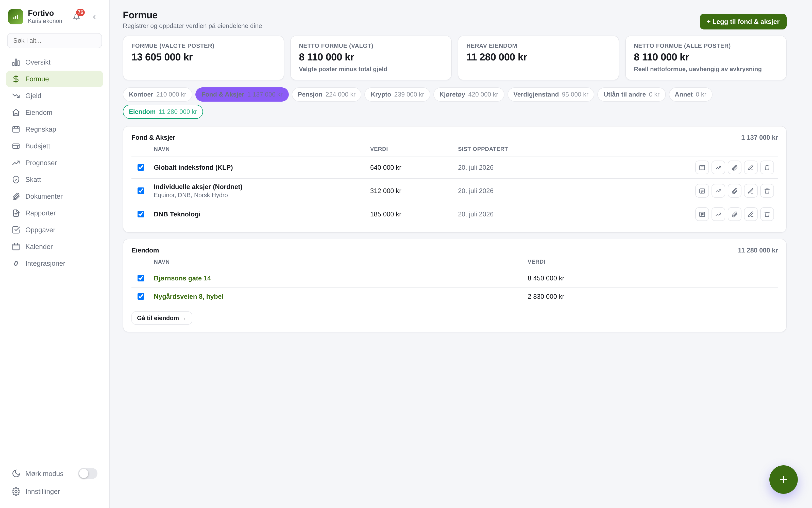Open trend history icon for Globalt indeksfond
This screenshot has height=508, width=812.
pyautogui.click(x=718, y=167)
